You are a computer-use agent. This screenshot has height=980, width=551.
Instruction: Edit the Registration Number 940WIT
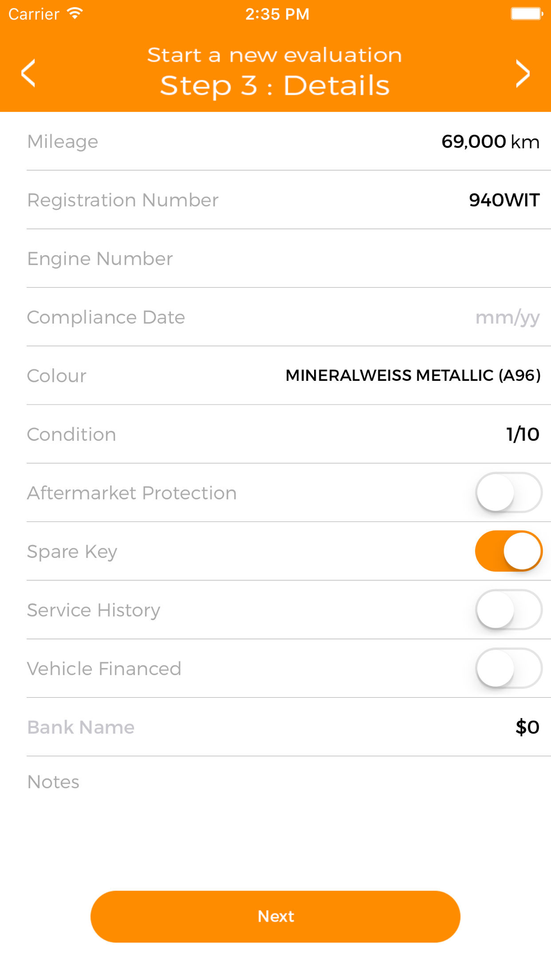[504, 200]
